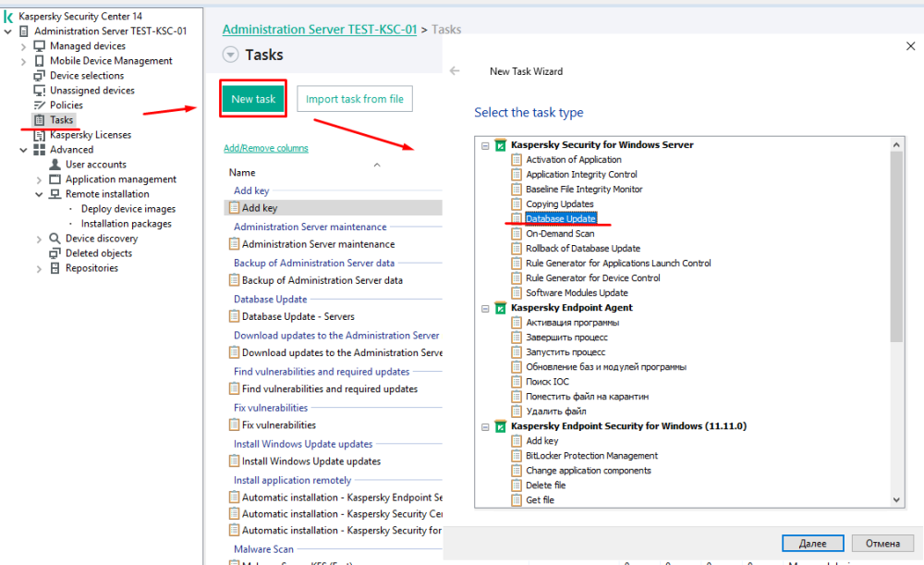This screenshot has width=924, height=565.
Task: Open the Add/Remove columns link
Action: coord(266,148)
